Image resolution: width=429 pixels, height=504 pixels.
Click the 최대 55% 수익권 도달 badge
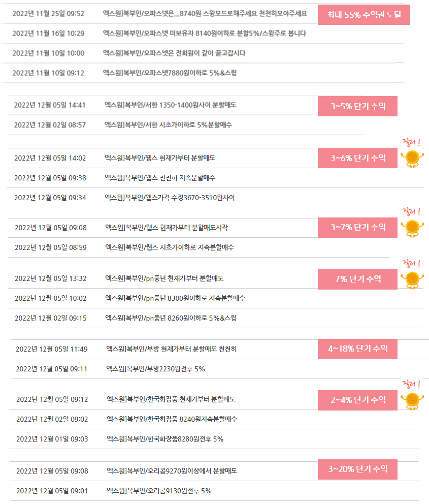(x=364, y=15)
